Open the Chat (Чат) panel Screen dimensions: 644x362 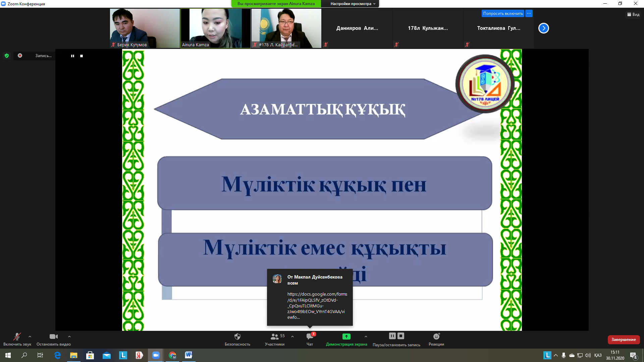[310, 337]
